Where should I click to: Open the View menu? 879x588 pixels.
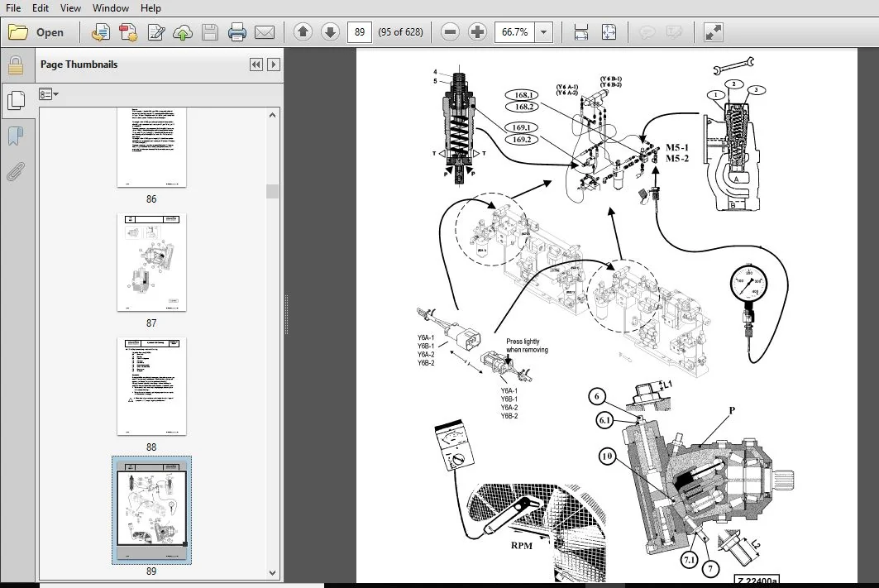click(70, 7)
